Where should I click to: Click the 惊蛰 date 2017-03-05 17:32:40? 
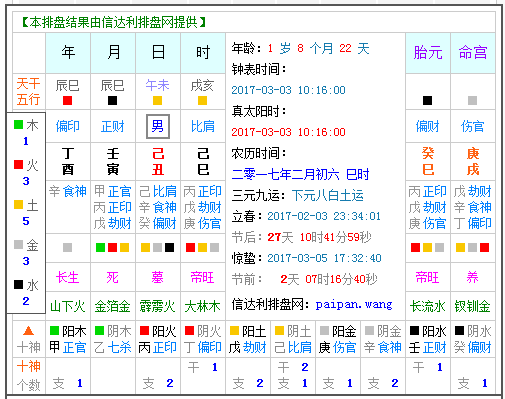click(x=324, y=258)
